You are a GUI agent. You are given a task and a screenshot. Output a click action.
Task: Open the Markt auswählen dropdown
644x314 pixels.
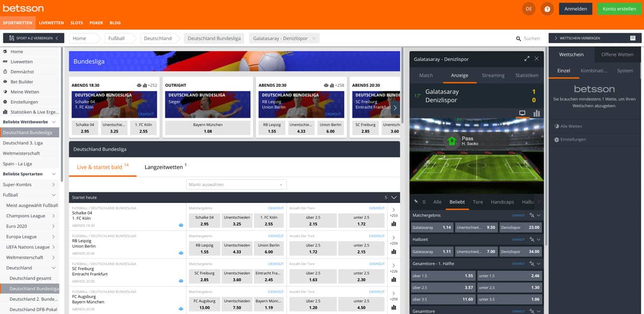(236, 184)
